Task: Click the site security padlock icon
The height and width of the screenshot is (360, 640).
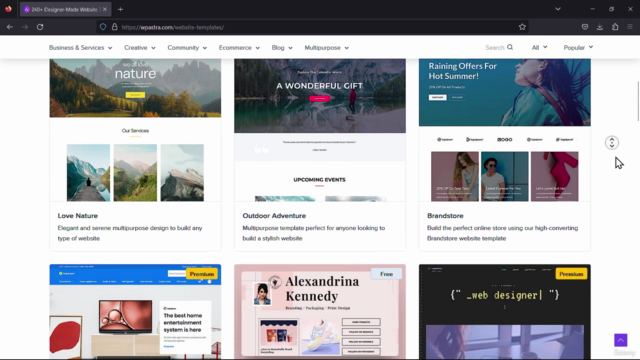Action: tap(115, 27)
